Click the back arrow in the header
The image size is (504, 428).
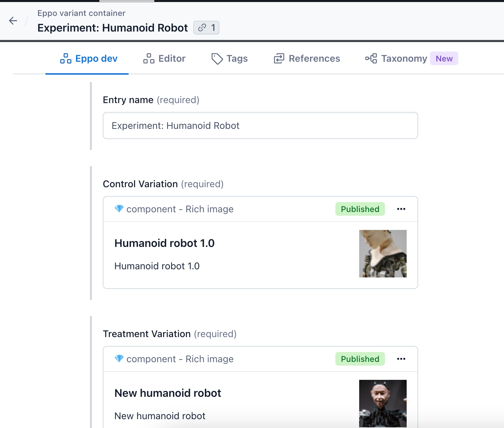pyautogui.click(x=13, y=21)
